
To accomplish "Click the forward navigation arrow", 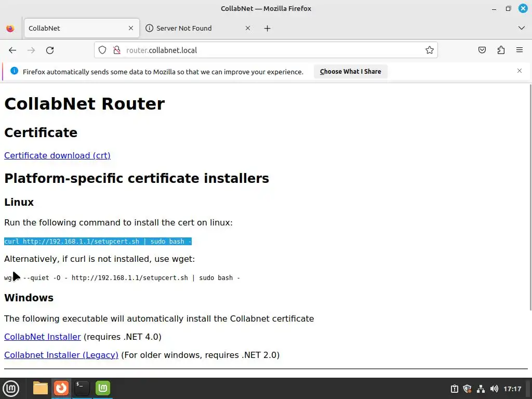I will [x=31, y=50].
